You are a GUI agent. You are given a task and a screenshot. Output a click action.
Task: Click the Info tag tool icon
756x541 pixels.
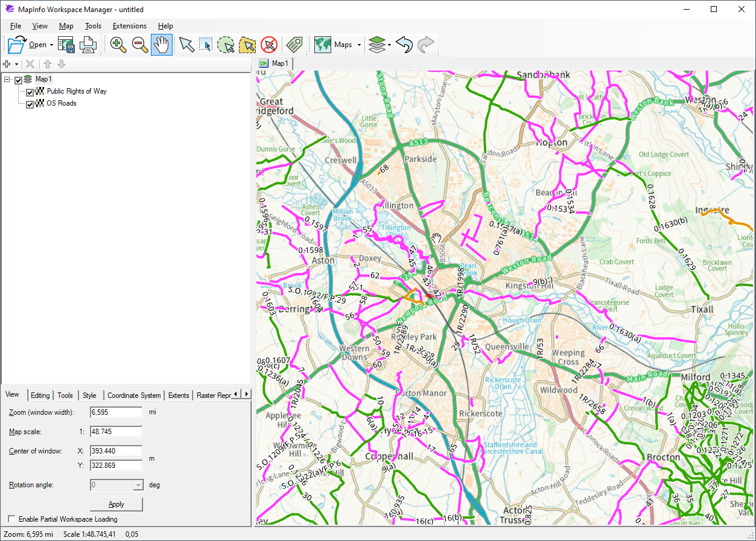294,44
